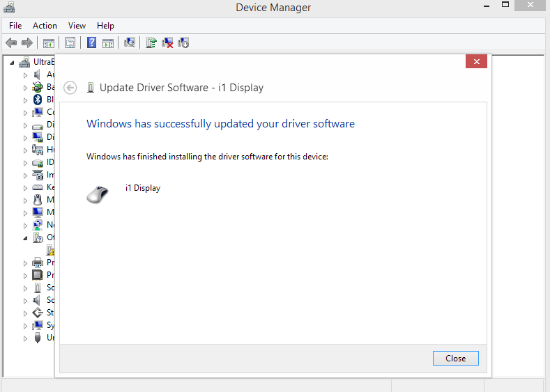Select the Computer category icon next to 'Co'
The width and height of the screenshot is (550, 392).
point(38,112)
